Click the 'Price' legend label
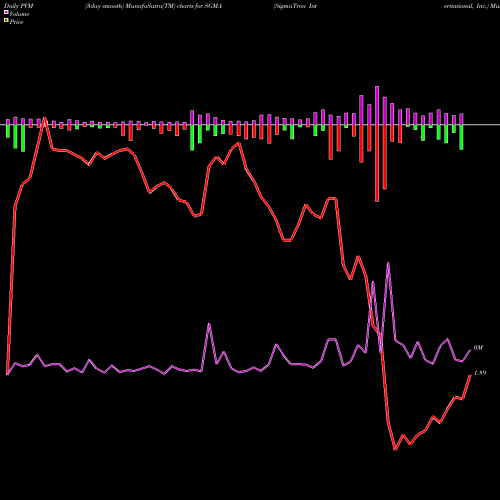The image size is (500, 500). point(16,22)
